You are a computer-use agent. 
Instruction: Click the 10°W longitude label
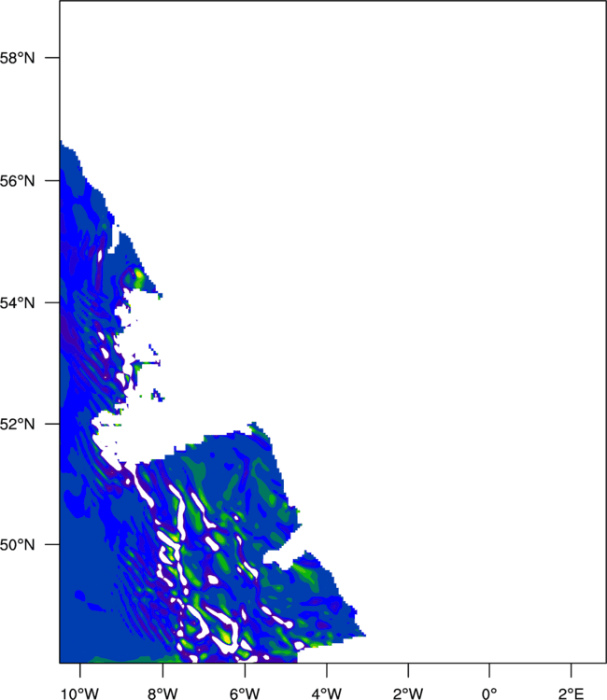(x=80, y=693)
